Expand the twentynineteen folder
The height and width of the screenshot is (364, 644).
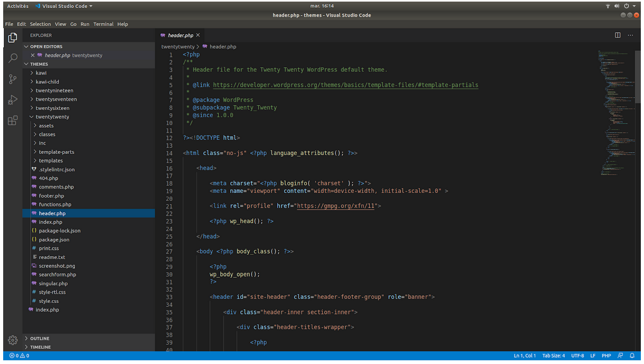pos(54,90)
